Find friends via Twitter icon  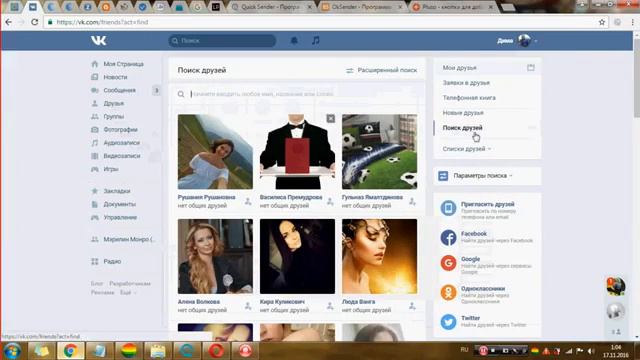click(448, 322)
